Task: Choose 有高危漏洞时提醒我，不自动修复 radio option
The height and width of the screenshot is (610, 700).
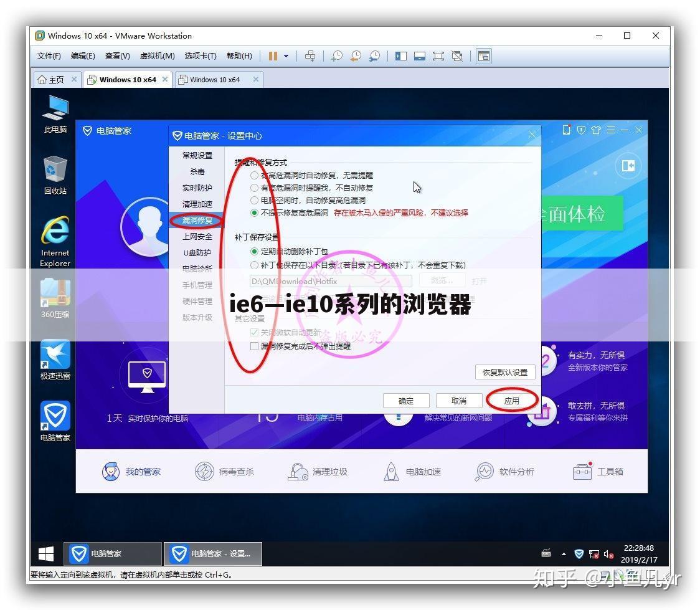Action: pyautogui.click(x=255, y=188)
